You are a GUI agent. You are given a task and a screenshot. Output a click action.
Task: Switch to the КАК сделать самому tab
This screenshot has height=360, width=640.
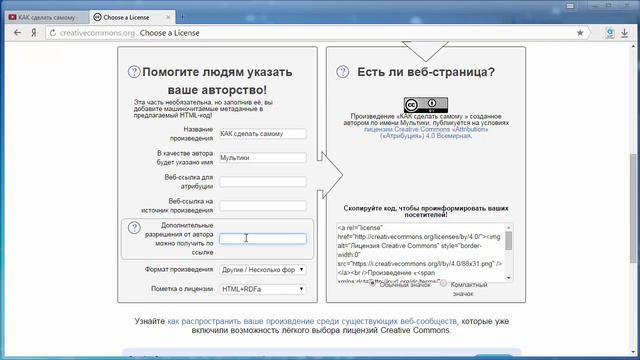click(x=47, y=18)
